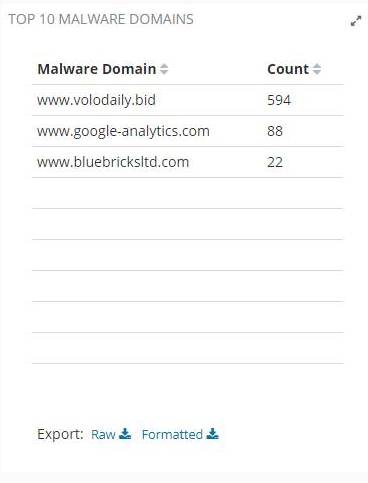Select the www.google-analytics.com domain
Screen dimensions: 368x483
(x=123, y=131)
